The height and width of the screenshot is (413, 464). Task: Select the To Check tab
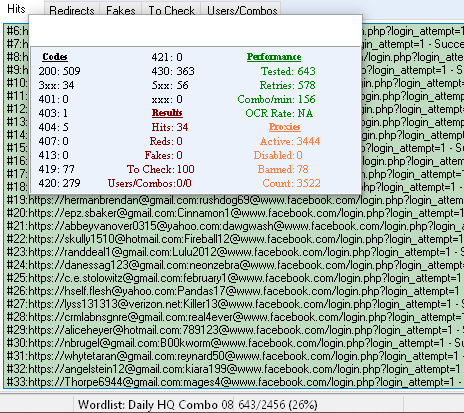click(x=171, y=11)
